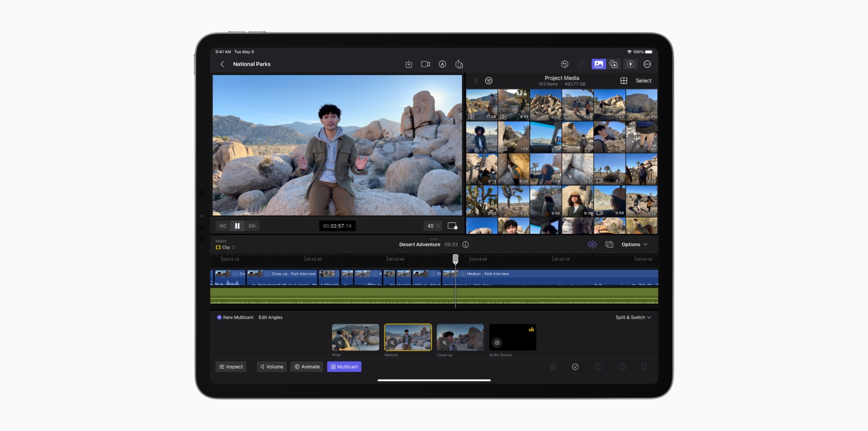
Task: Unmute the Wide angle speaker icon
Action: pyautogui.click(x=340, y=343)
